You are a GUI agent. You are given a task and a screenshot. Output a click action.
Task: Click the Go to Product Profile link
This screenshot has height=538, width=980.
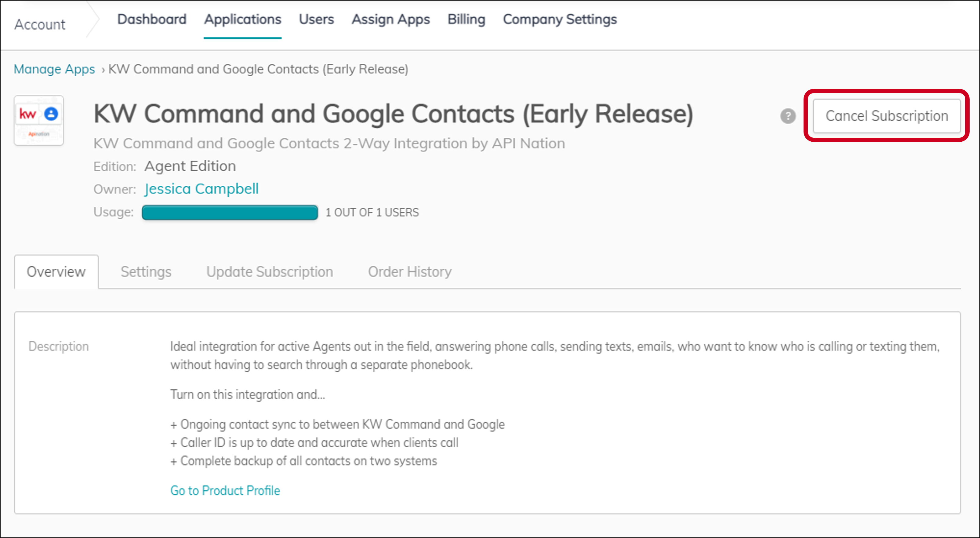tap(225, 491)
